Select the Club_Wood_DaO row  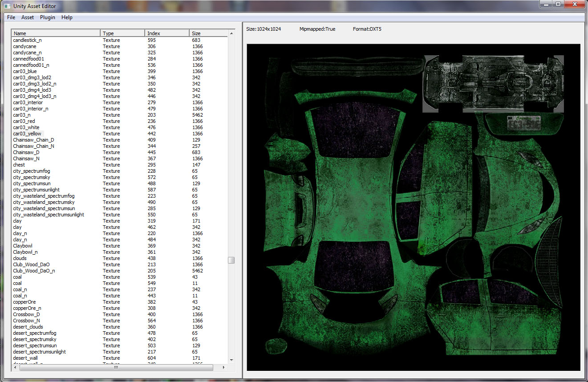tap(119, 264)
